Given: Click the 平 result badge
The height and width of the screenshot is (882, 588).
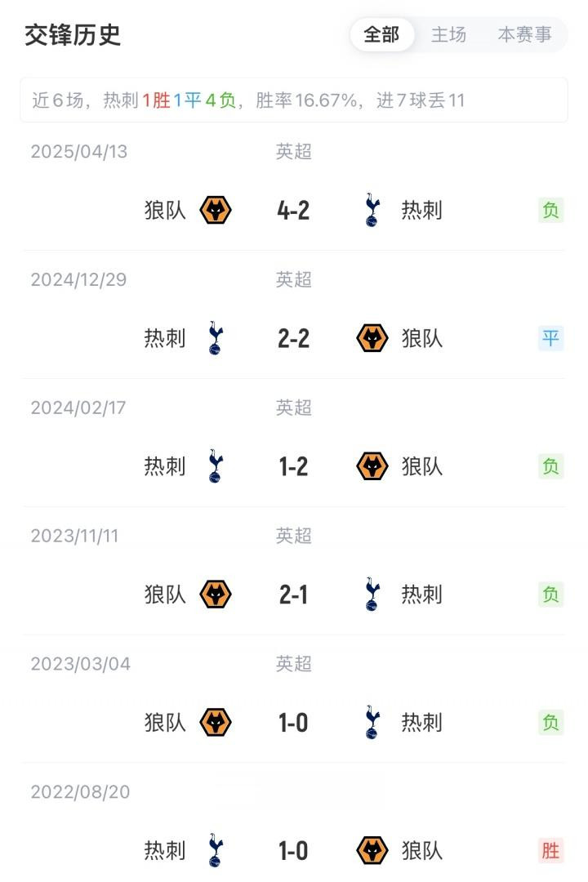Looking at the screenshot, I should 550,338.
